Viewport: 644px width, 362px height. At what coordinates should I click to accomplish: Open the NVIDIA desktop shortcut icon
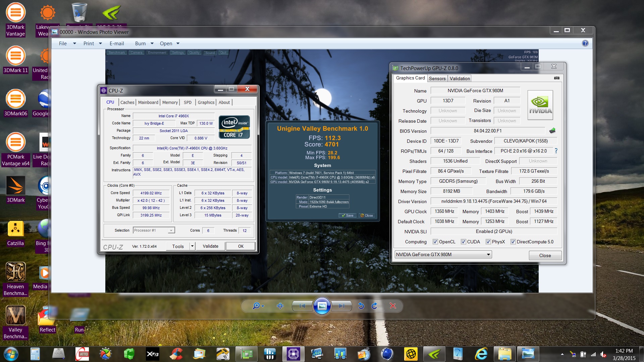(111, 13)
